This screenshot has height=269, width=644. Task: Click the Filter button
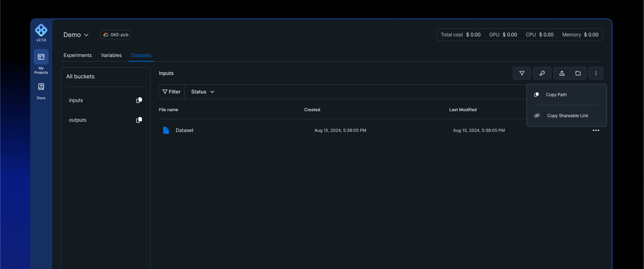[172, 92]
